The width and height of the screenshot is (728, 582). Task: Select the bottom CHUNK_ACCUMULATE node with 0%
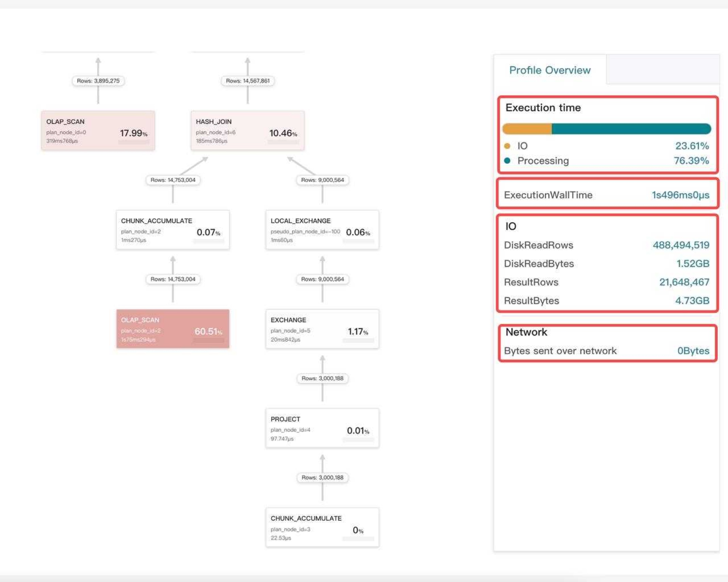tap(322, 527)
